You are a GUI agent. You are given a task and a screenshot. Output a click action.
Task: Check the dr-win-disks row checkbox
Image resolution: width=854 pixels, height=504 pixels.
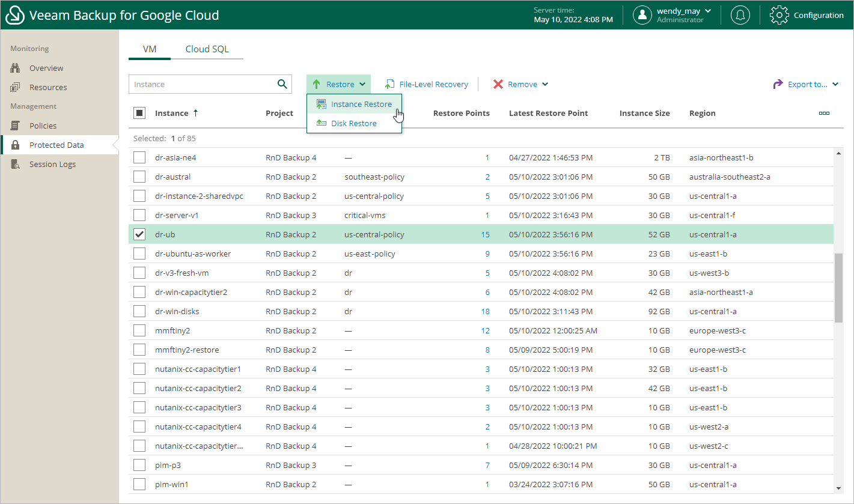click(x=139, y=311)
